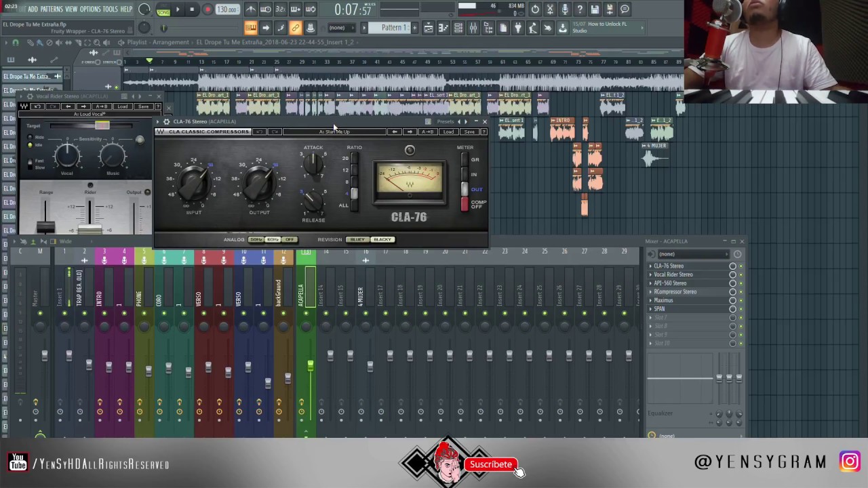Open the Mixer view icon in toolbar
This screenshot has width=868, height=488.
(x=473, y=28)
